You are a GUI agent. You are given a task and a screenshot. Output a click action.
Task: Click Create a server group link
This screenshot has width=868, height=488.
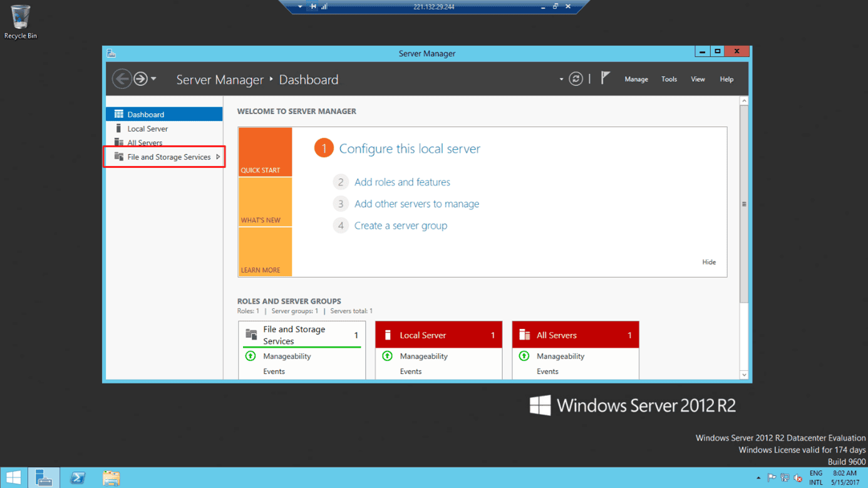[400, 226]
